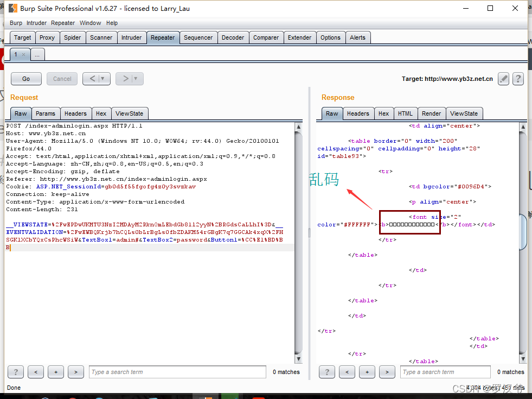Find next match in request search

pyautogui.click(x=76, y=372)
